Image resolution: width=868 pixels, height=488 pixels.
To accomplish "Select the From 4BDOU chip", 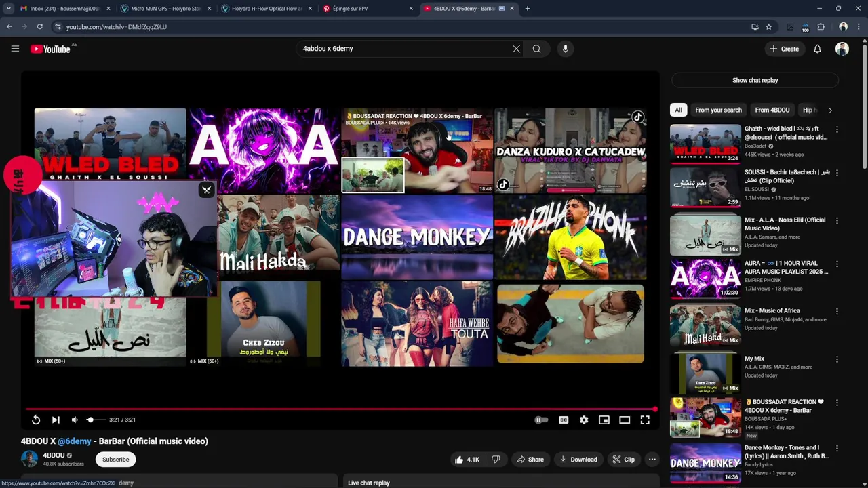I will [x=772, y=110].
